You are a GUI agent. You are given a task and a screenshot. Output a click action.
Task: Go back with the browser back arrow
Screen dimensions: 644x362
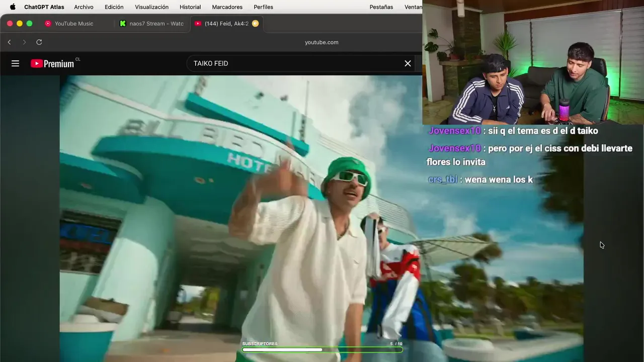[x=9, y=42]
